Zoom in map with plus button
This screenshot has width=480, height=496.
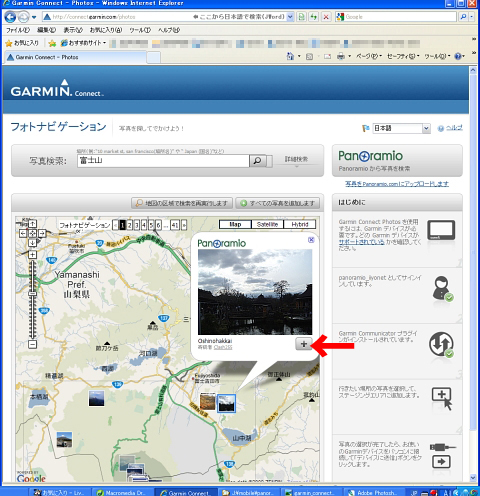tap(32, 255)
